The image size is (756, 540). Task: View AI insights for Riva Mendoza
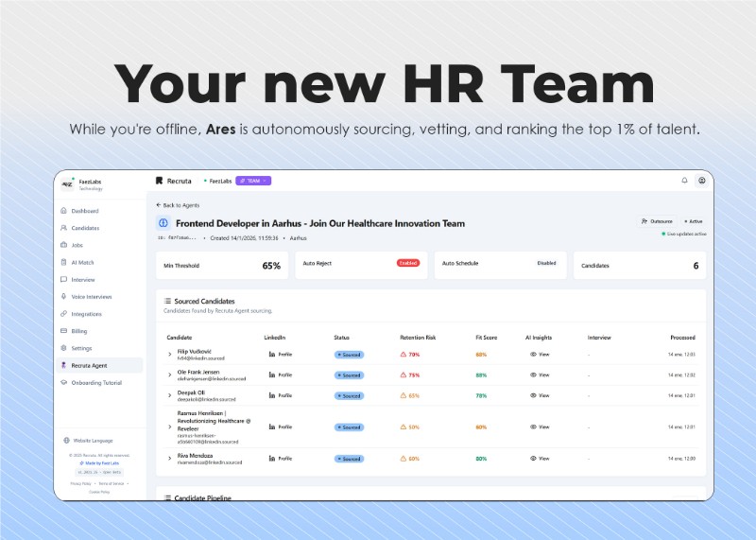pos(540,459)
